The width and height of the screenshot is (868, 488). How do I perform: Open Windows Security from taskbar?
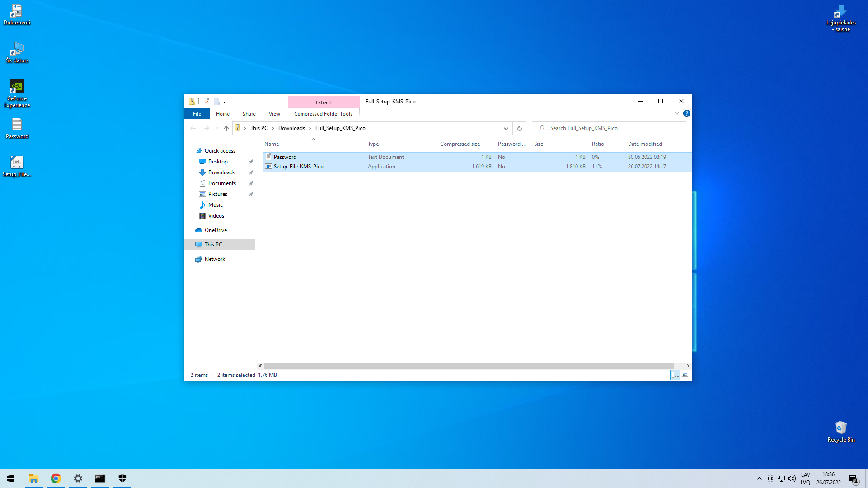click(122, 479)
